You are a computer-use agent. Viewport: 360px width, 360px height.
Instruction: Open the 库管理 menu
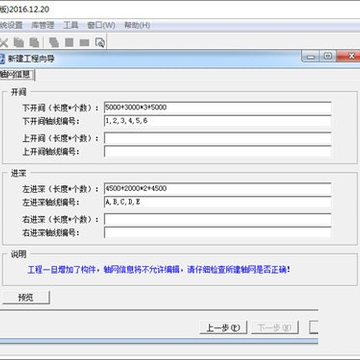pos(42,25)
